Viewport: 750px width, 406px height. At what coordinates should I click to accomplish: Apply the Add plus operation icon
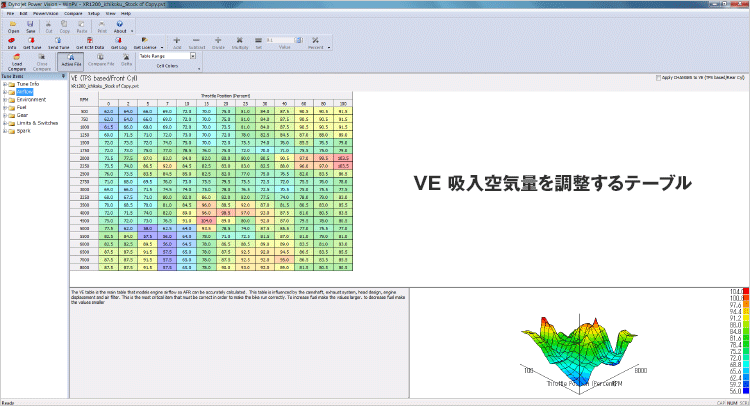pos(176,41)
